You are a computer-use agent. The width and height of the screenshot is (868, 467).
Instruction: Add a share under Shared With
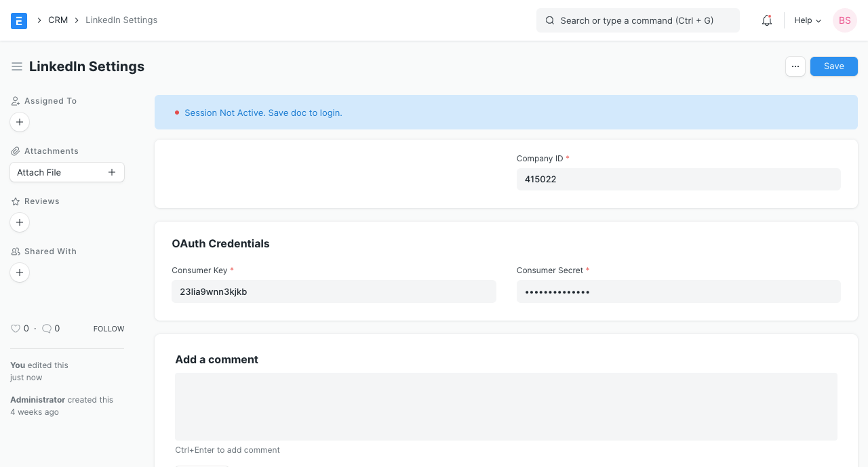tap(20, 272)
